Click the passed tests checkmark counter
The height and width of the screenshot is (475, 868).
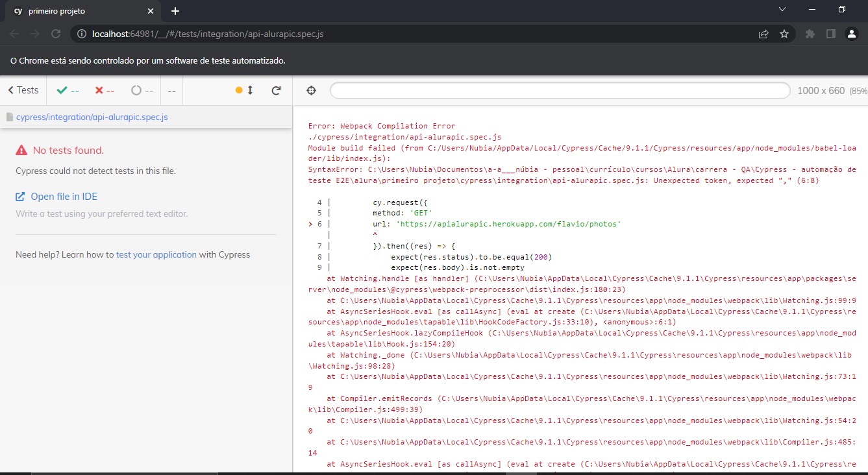(x=68, y=91)
